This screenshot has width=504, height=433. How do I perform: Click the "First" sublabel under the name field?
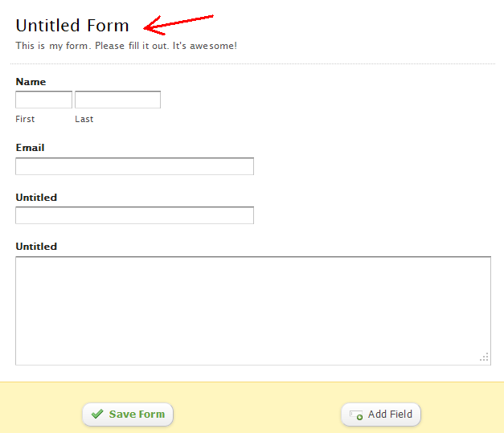(25, 119)
